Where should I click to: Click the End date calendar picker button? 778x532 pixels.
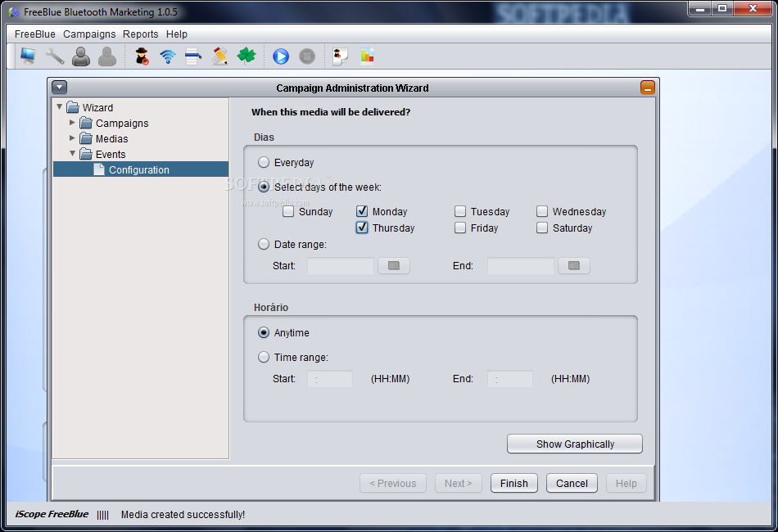574,266
